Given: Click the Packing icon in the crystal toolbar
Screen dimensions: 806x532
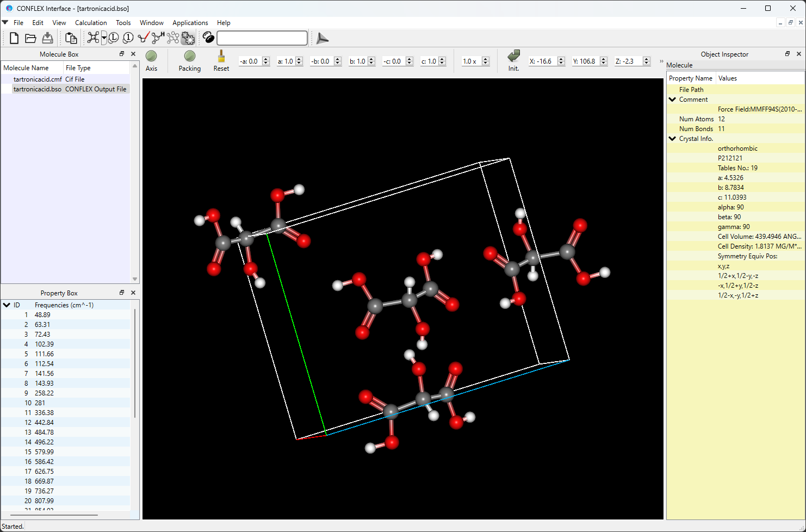Looking at the screenshot, I should click(x=189, y=57).
